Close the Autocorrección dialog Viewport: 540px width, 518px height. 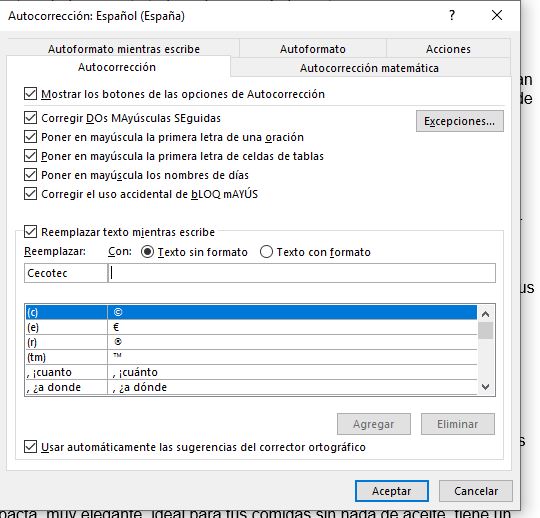[x=497, y=15]
